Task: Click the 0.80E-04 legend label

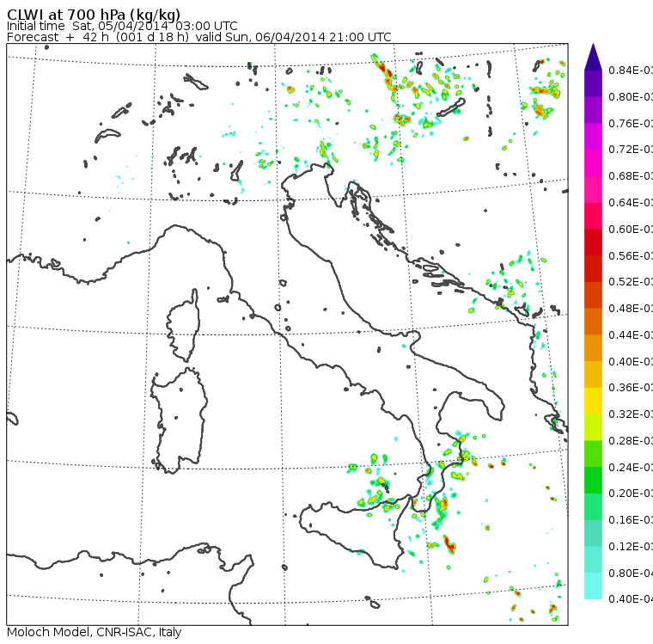Action: [631, 573]
